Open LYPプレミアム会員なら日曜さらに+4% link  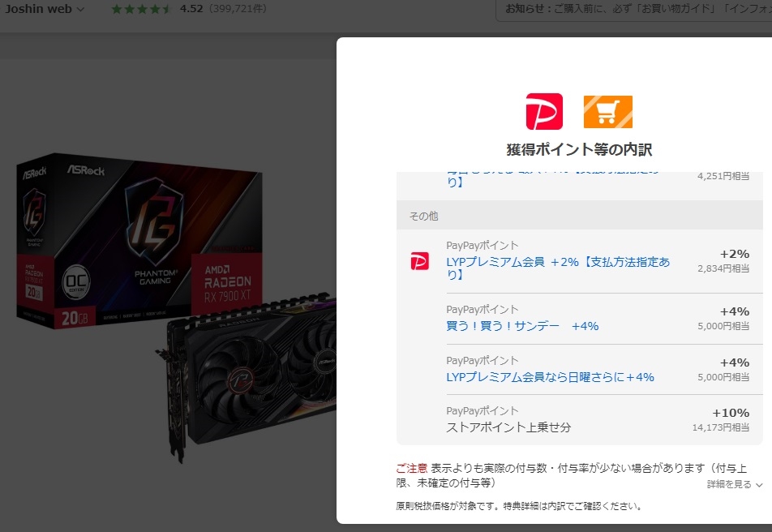550,377
